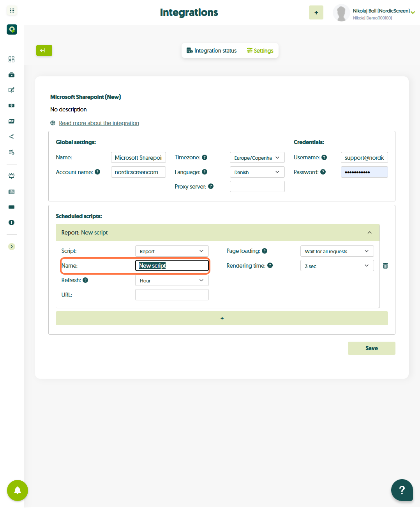Screen dimensions: 420x508
Task: Open the share sidebar icon
Action: [x=12, y=137]
